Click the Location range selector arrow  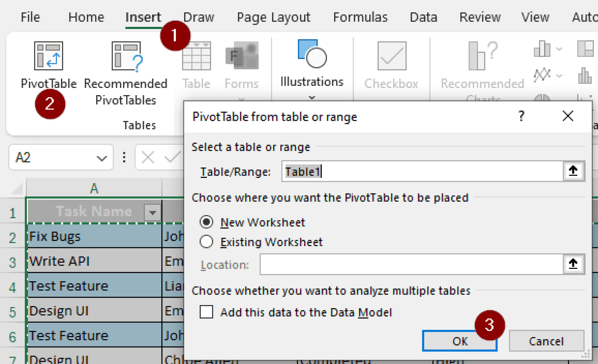(573, 264)
